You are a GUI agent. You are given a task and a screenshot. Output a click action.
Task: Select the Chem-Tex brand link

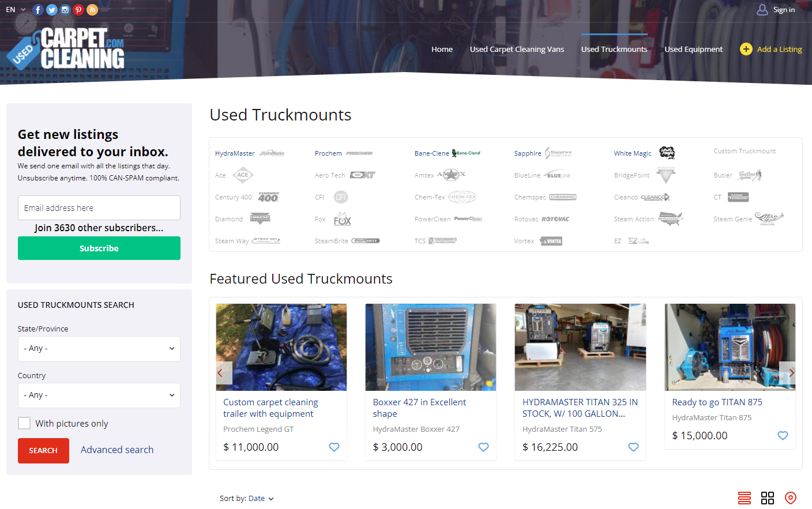tap(430, 197)
